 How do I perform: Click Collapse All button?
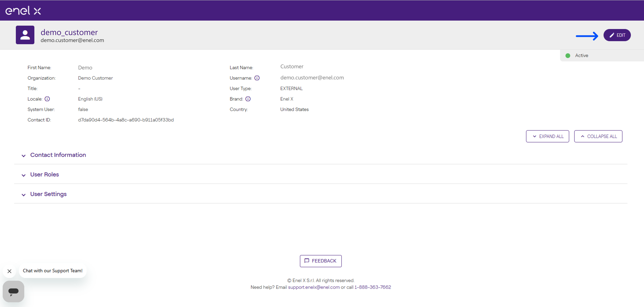[598, 136]
